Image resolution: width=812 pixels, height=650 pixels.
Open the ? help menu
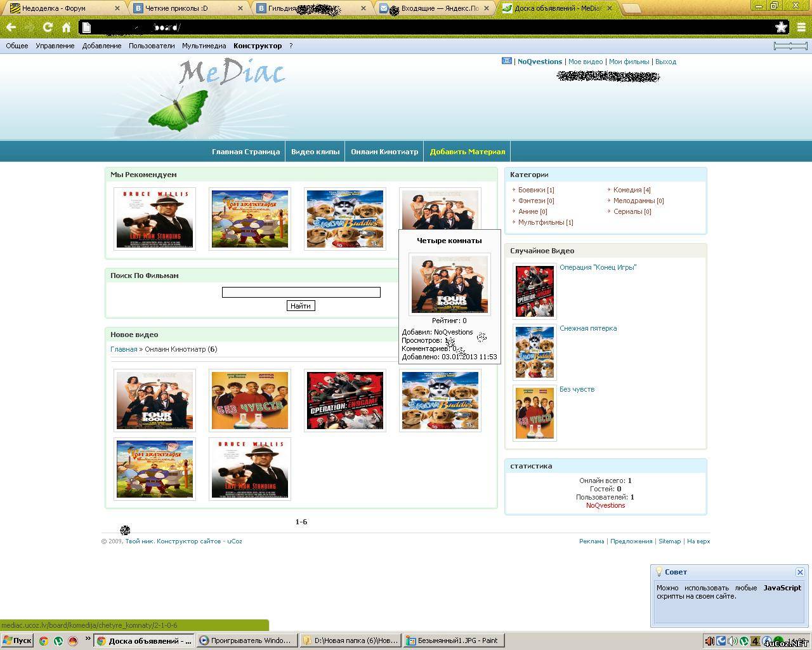[x=291, y=46]
